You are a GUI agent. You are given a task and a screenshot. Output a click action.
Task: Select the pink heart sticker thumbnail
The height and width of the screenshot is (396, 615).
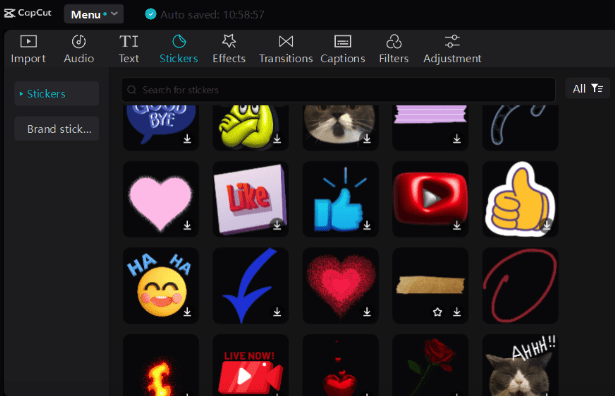[161, 199]
